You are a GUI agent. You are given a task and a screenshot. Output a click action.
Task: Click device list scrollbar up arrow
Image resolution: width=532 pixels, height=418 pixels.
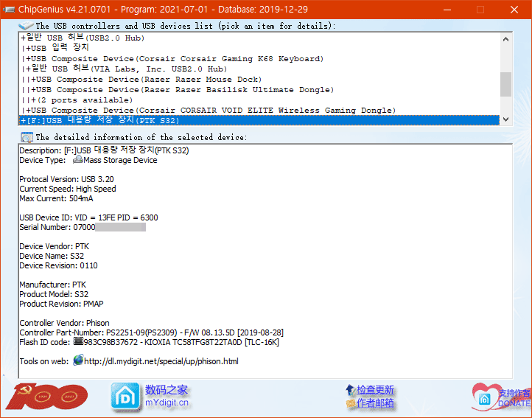505,39
